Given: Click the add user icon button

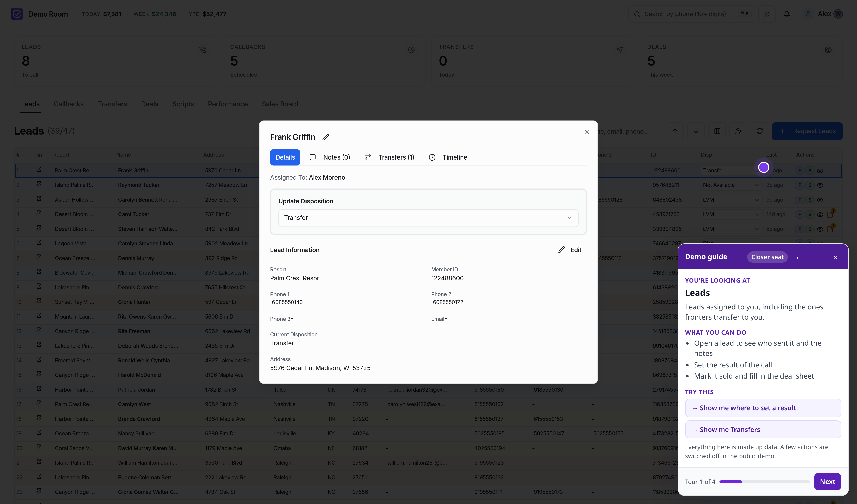Looking at the screenshot, I should pyautogui.click(x=738, y=131).
